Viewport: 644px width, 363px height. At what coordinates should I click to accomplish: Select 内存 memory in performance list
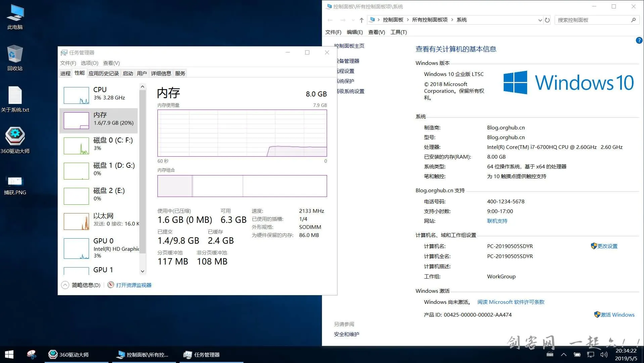[x=99, y=121]
